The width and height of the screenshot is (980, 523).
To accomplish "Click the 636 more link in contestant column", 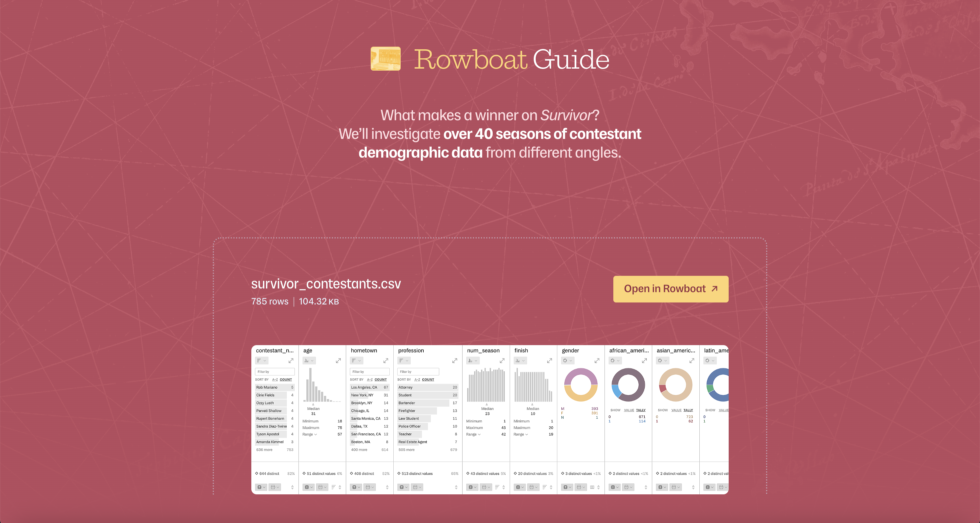I will [x=264, y=450].
